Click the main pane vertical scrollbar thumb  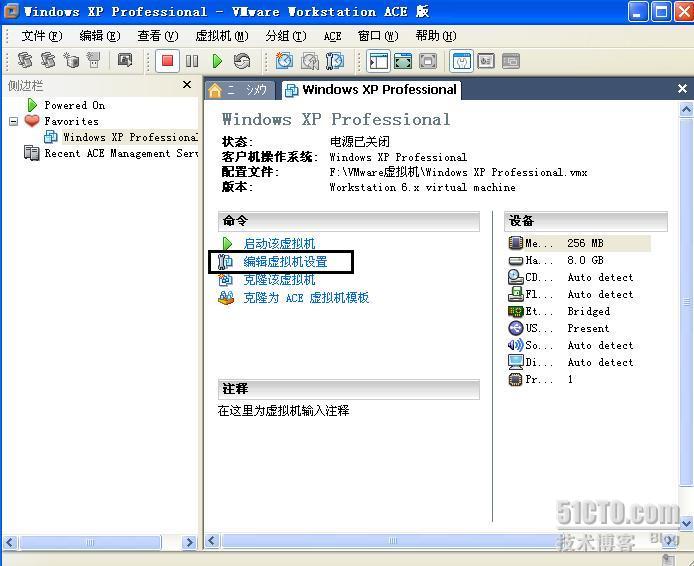tap(686, 302)
